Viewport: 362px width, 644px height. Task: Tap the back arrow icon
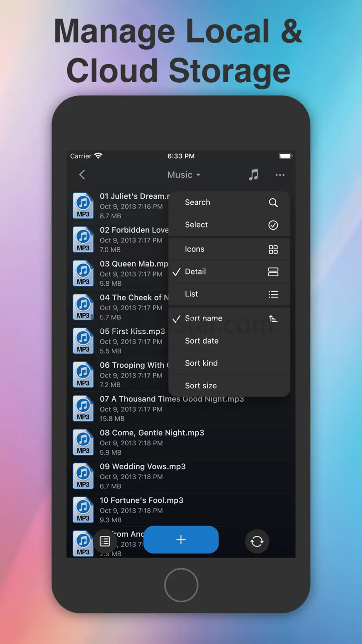(x=82, y=175)
